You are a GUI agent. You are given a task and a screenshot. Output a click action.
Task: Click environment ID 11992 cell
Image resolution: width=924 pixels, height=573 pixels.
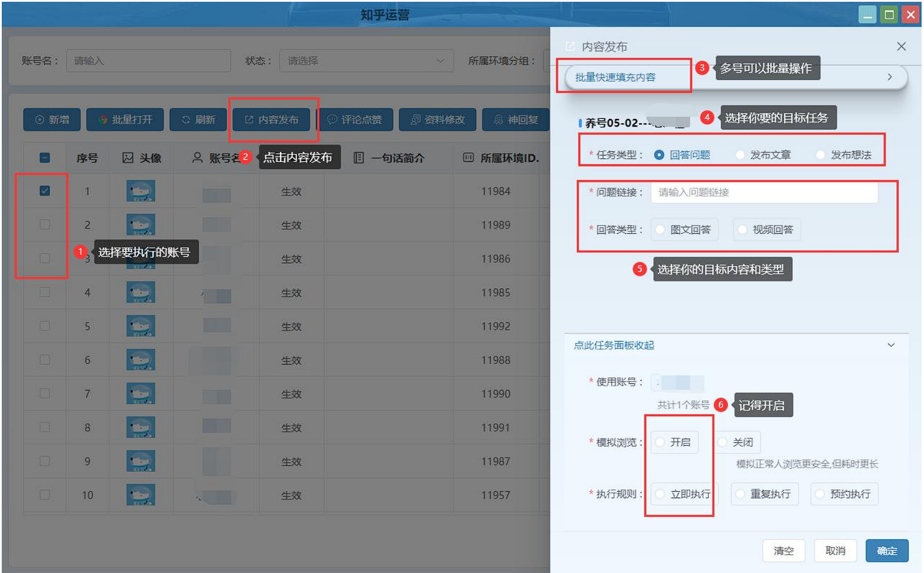point(496,326)
